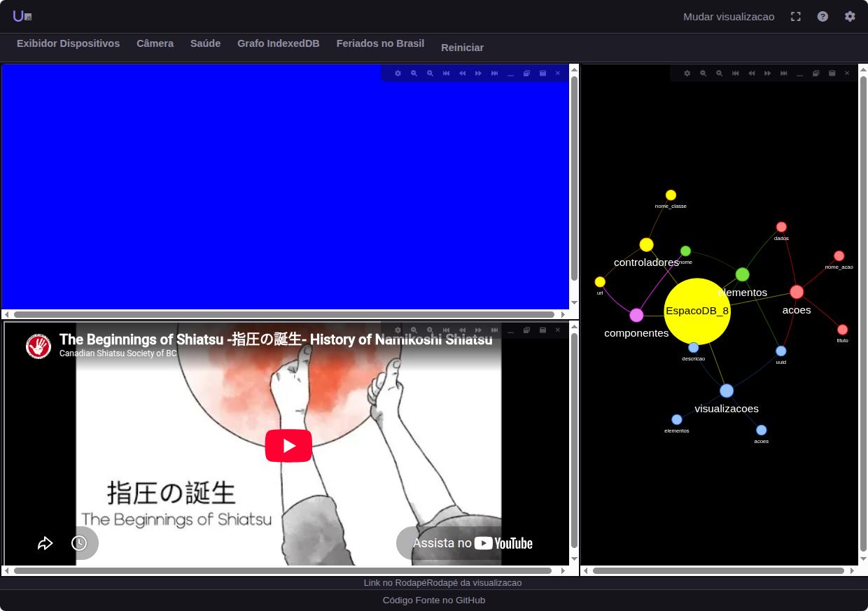
Task: Skip to last in blue panel toolbar
Action: (x=494, y=73)
